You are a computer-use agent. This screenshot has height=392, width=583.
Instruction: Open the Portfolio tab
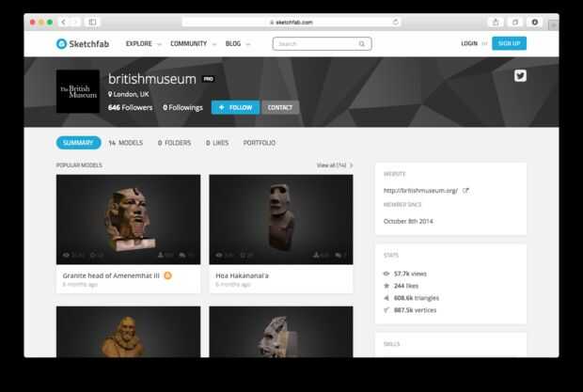coord(260,143)
